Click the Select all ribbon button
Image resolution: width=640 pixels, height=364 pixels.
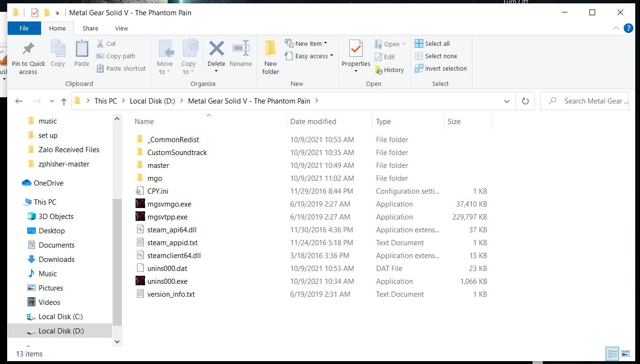[432, 43]
